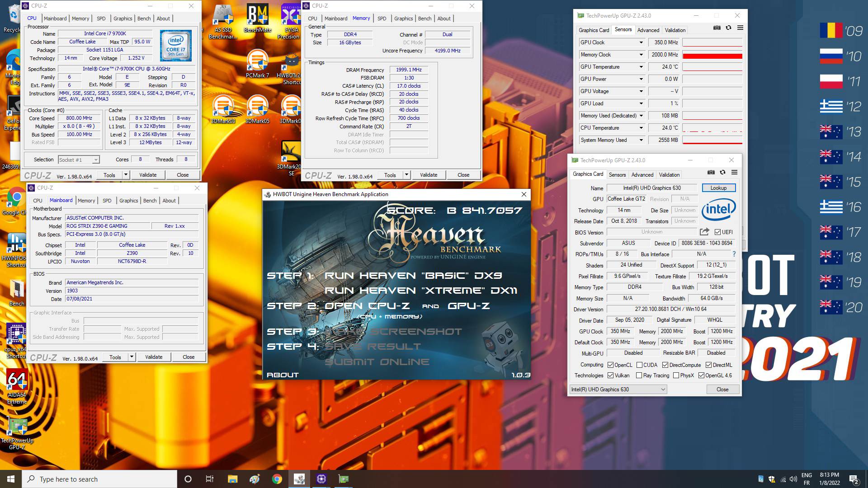Toggle the DirectML checkbox
Screen dimensions: 868x488
coord(708,365)
